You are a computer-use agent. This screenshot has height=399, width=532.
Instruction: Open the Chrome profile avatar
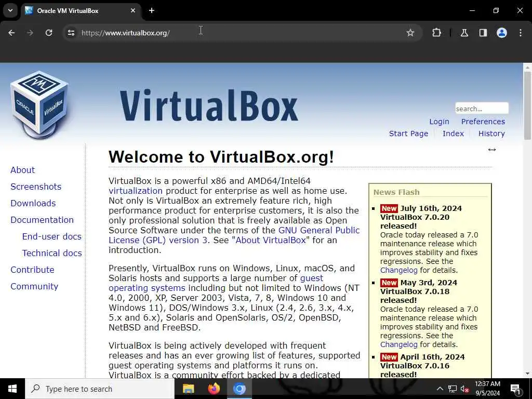pyautogui.click(x=502, y=33)
